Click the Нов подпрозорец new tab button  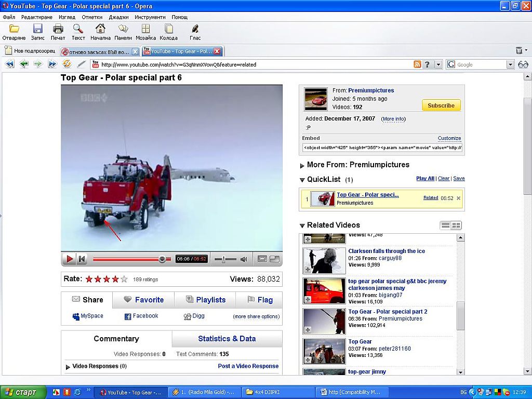coord(30,51)
